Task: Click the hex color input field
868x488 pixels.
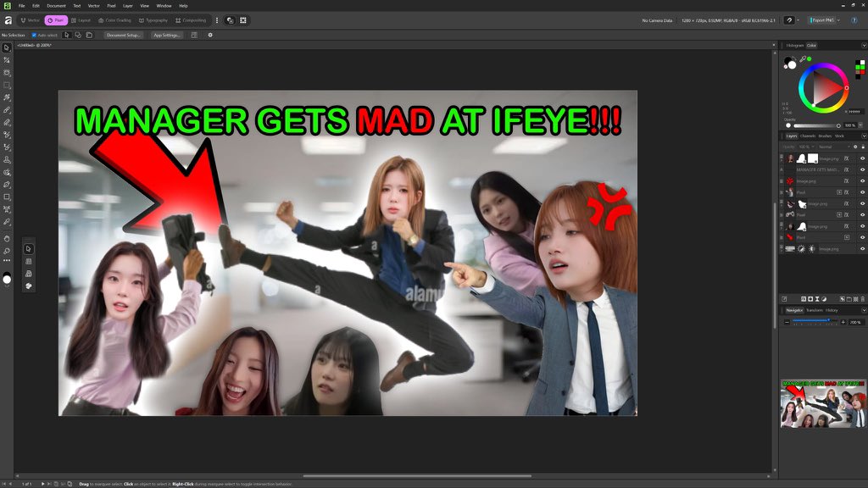Action: click(855, 112)
